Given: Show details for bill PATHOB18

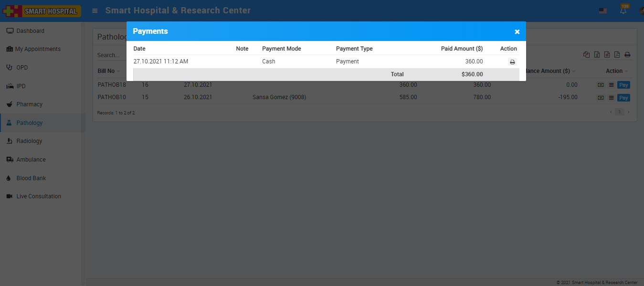Looking at the screenshot, I should pos(611,85).
